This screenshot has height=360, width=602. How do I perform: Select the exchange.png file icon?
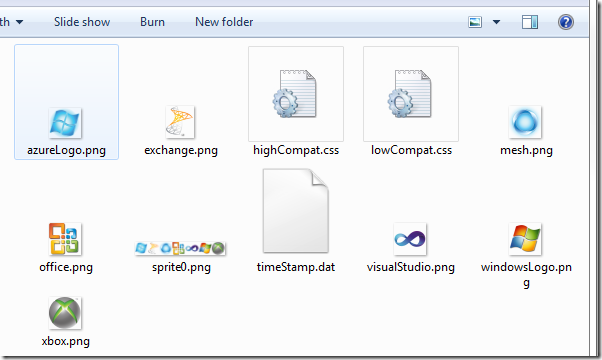point(180,122)
